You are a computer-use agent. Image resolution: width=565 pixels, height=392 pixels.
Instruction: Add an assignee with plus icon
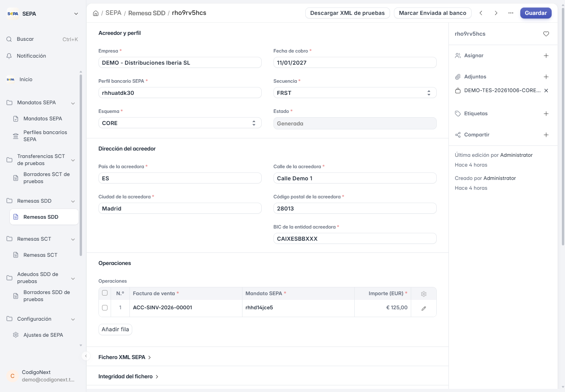tap(546, 56)
